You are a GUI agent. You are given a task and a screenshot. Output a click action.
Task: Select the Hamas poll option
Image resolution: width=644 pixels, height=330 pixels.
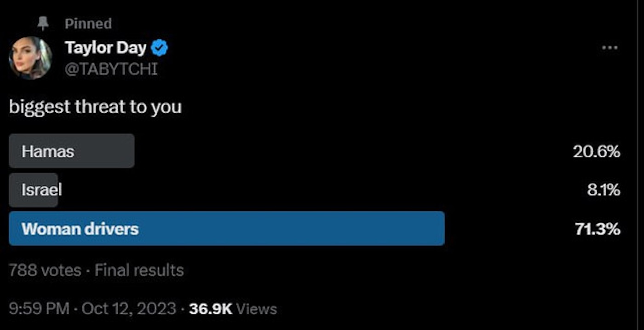[72, 151]
